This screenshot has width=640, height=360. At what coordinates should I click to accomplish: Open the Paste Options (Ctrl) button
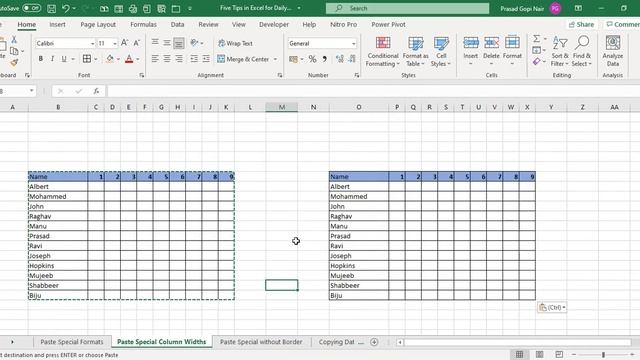tap(552, 307)
